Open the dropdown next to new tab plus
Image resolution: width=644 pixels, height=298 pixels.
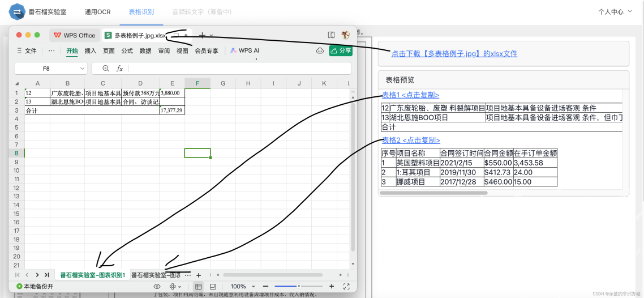(x=212, y=36)
